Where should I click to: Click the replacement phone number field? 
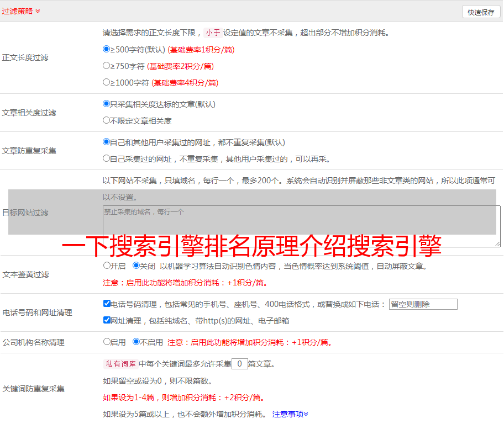click(423, 304)
